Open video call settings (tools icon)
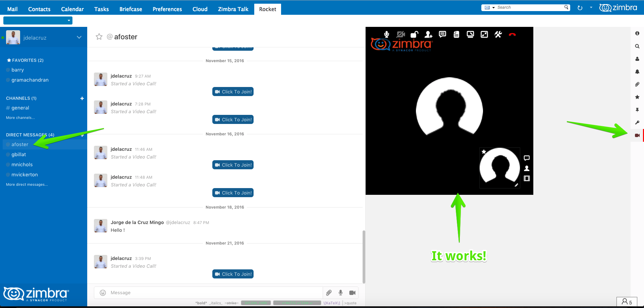644x308 pixels. 498,34
